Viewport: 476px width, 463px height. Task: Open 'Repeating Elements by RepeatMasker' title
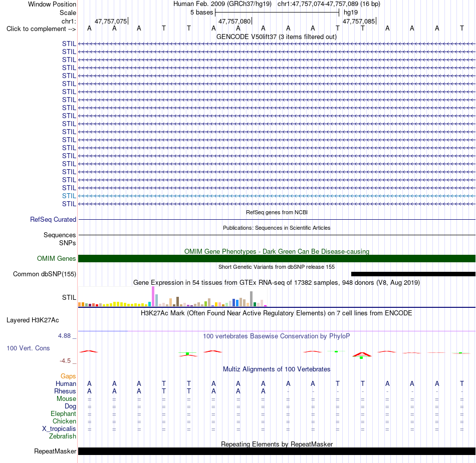click(277, 444)
